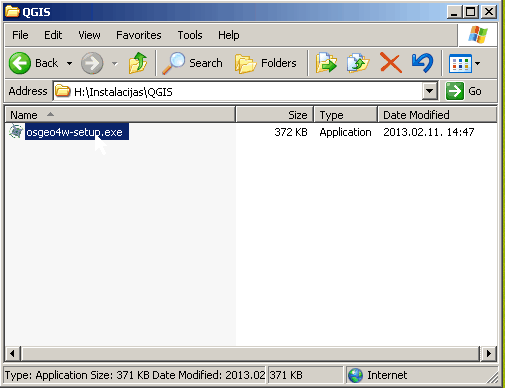Viewport: 505px width, 388px height.
Task: Click the Windows flag logo
Action: click(x=478, y=35)
